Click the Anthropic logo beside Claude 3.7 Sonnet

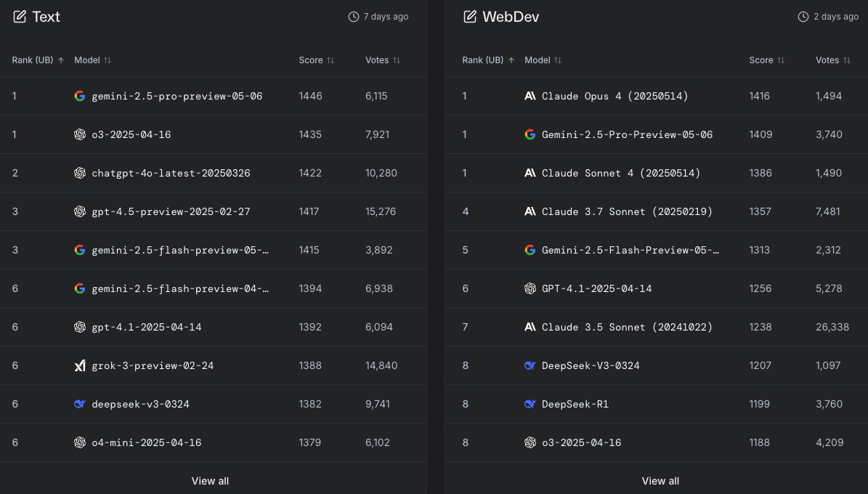[x=530, y=211]
